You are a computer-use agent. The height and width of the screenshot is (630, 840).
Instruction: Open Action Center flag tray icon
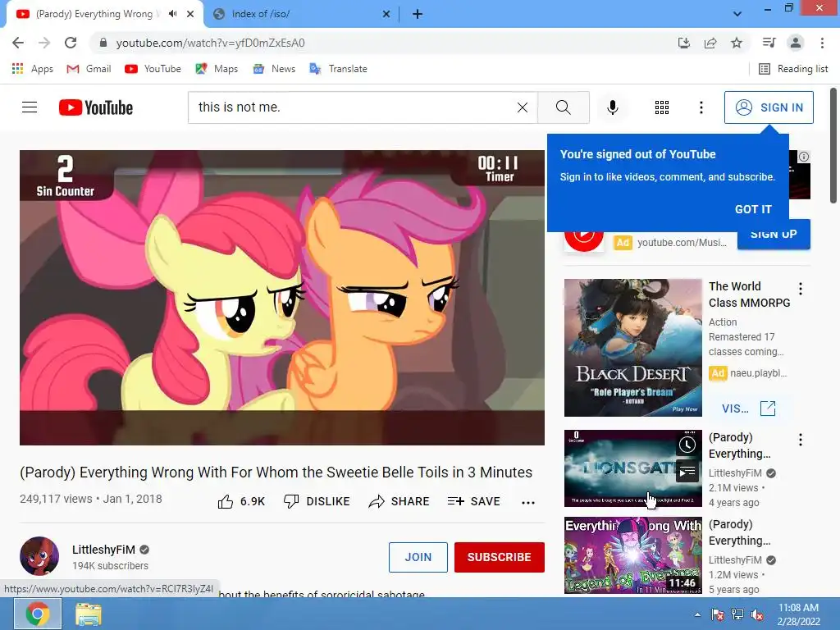[717, 615]
